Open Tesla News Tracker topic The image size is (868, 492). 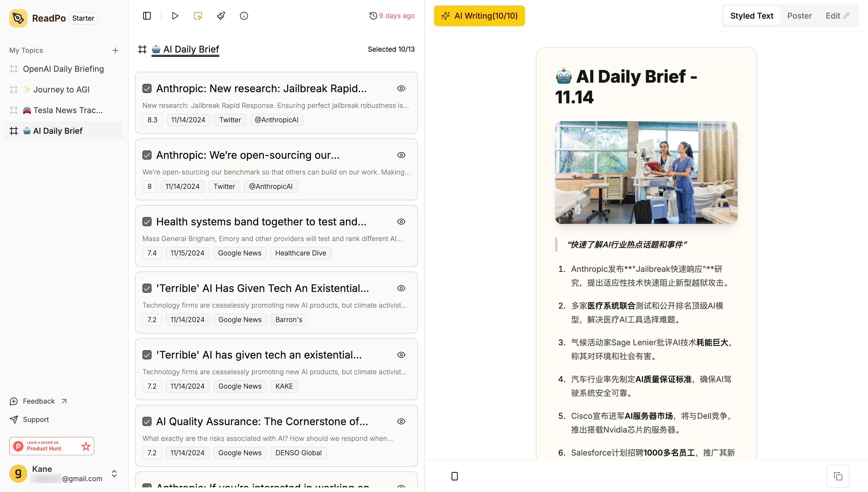point(63,110)
